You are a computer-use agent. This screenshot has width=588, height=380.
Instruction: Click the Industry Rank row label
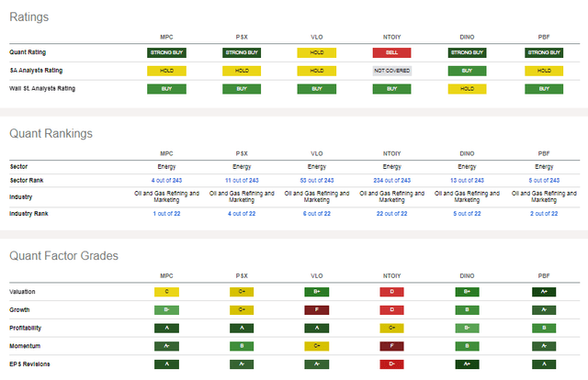pyautogui.click(x=28, y=214)
